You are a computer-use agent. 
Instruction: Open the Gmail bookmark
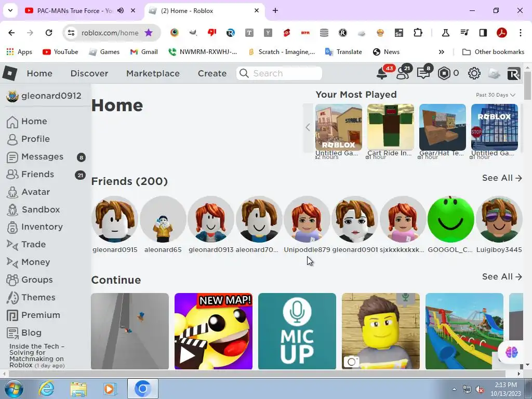point(144,52)
